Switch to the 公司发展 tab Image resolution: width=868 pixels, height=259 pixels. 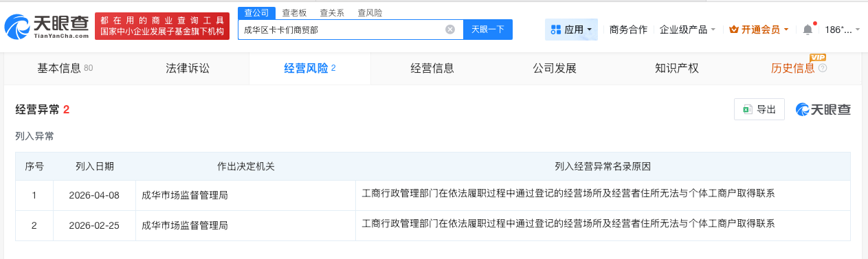555,68
